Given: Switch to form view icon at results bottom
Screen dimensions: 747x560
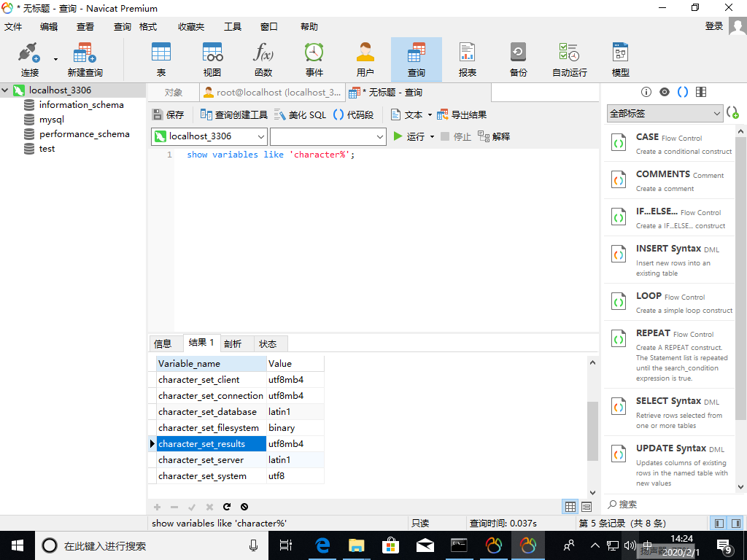Looking at the screenshot, I should click(x=587, y=507).
